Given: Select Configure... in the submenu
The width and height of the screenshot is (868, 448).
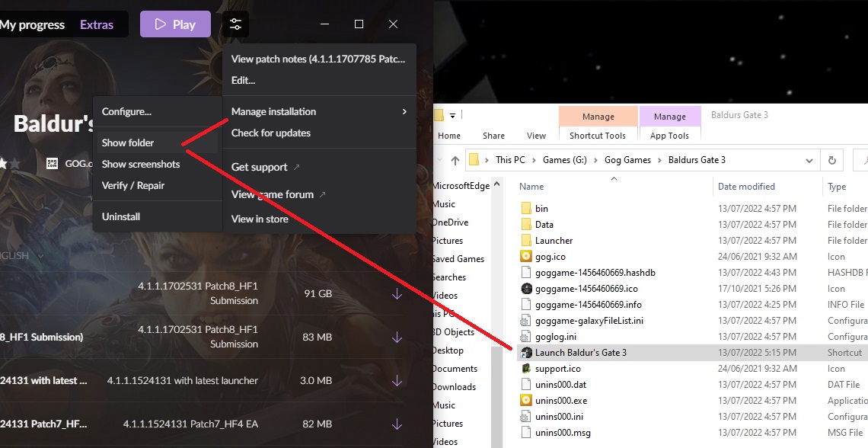Looking at the screenshot, I should [126, 111].
